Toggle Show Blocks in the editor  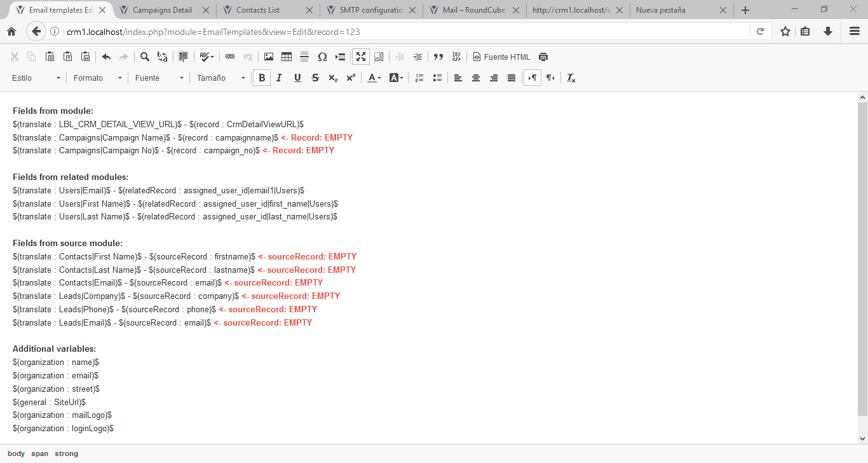tap(379, 57)
